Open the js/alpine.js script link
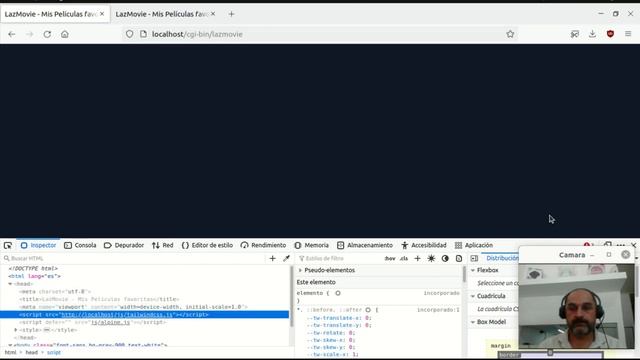 (x=111, y=322)
